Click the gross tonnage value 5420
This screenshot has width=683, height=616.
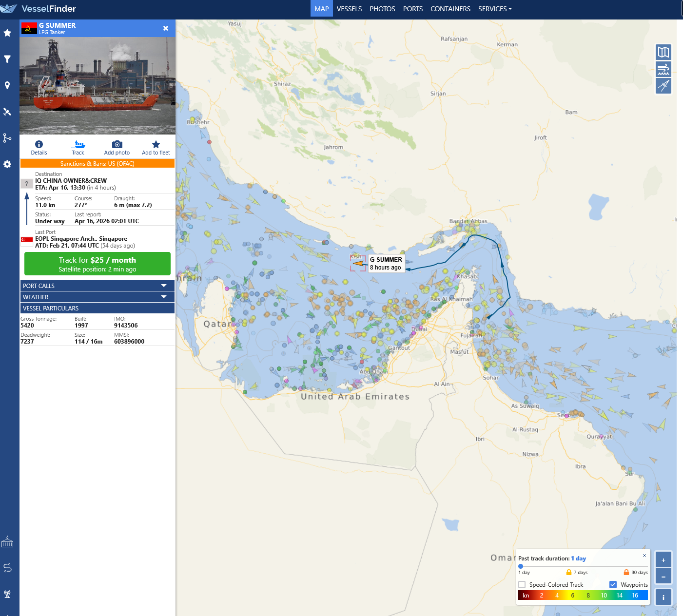point(27,326)
